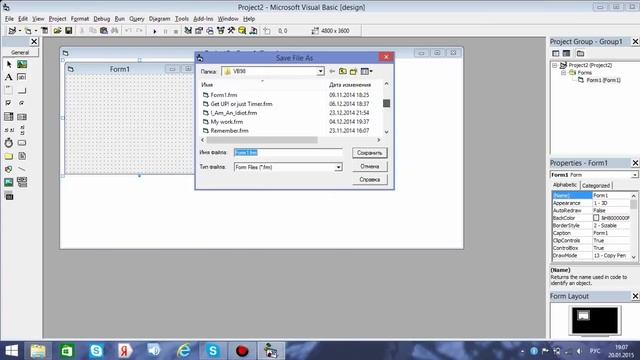Screen dimensions: 640x360
Task: Show the Project Explorer via toolbar icon
Action: tap(188, 31)
